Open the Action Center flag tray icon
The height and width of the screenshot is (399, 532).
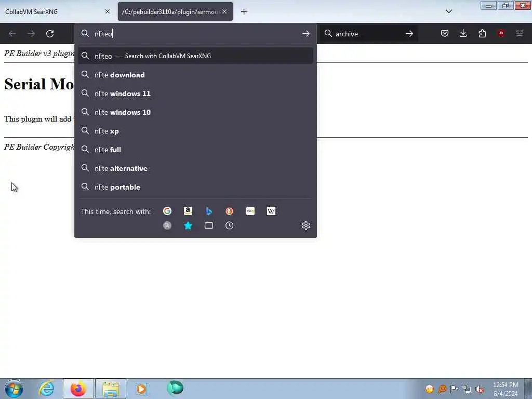(x=454, y=389)
